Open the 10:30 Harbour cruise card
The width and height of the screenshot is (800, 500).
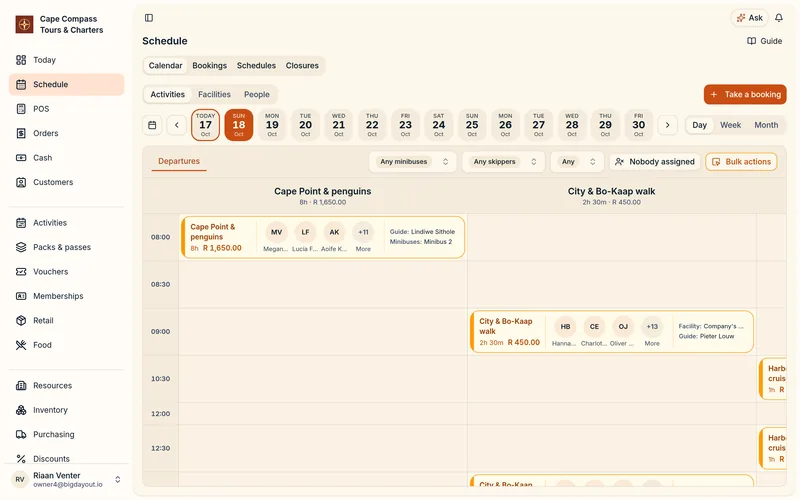[x=772, y=379]
